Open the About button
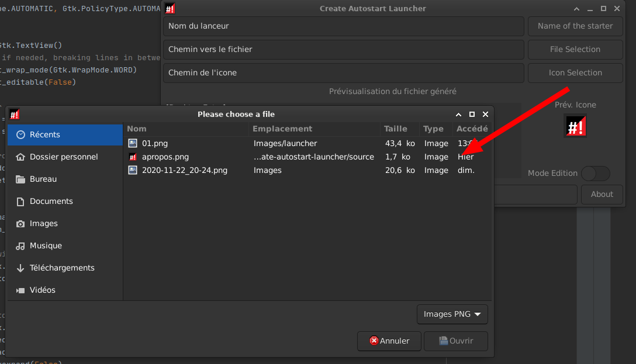 [602, 195]
